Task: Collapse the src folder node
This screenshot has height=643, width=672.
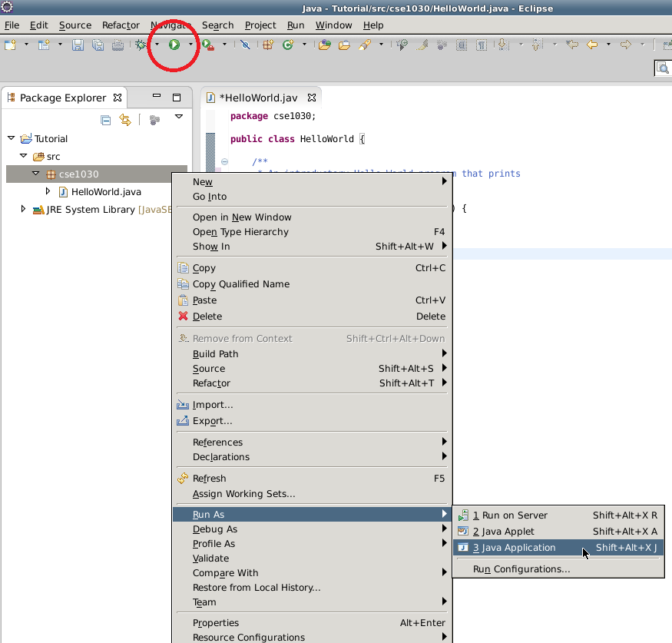Action: click(24, 156)
